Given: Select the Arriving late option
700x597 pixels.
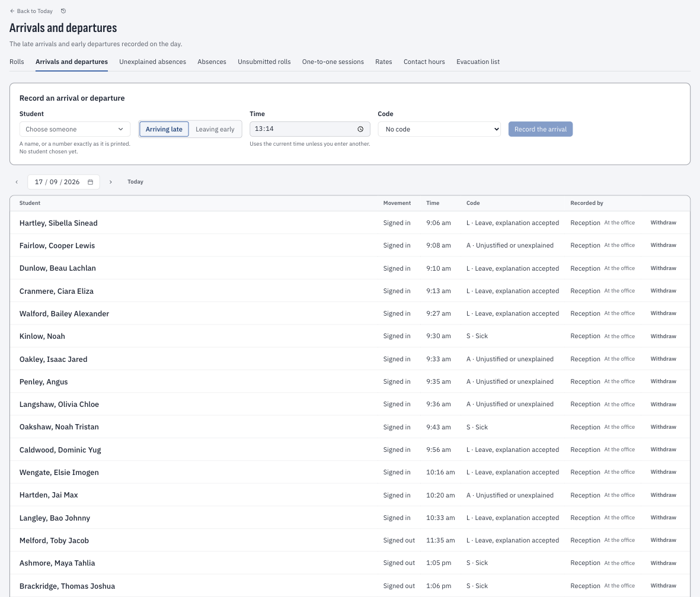Looking at the screenshot, I should [164, 129].
